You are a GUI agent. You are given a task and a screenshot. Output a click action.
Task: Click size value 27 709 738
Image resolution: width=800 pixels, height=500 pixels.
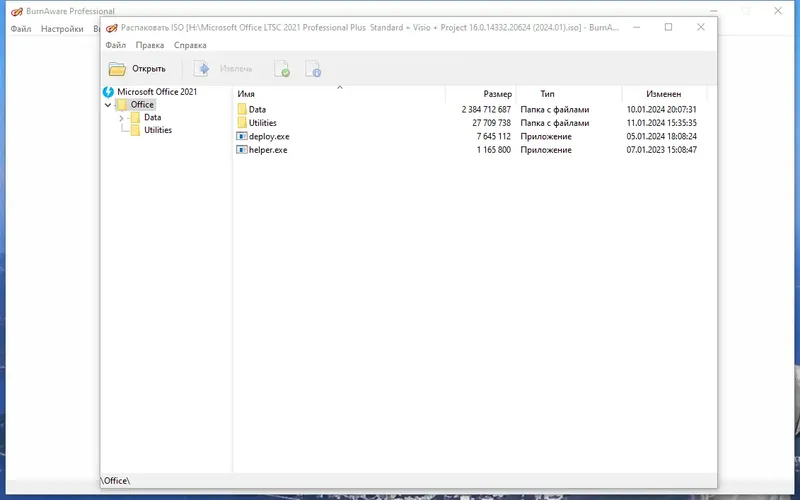491,123
